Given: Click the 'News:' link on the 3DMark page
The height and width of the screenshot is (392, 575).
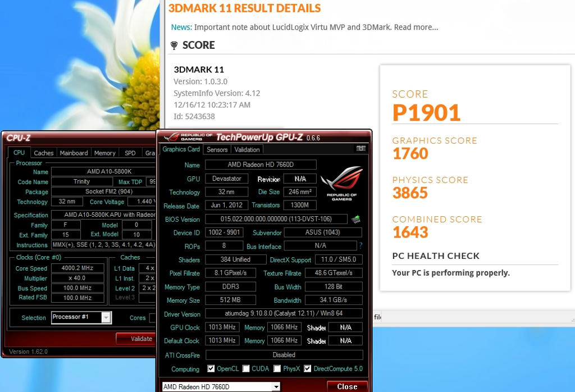Looking at the screenshot, I should pos(181,27).
